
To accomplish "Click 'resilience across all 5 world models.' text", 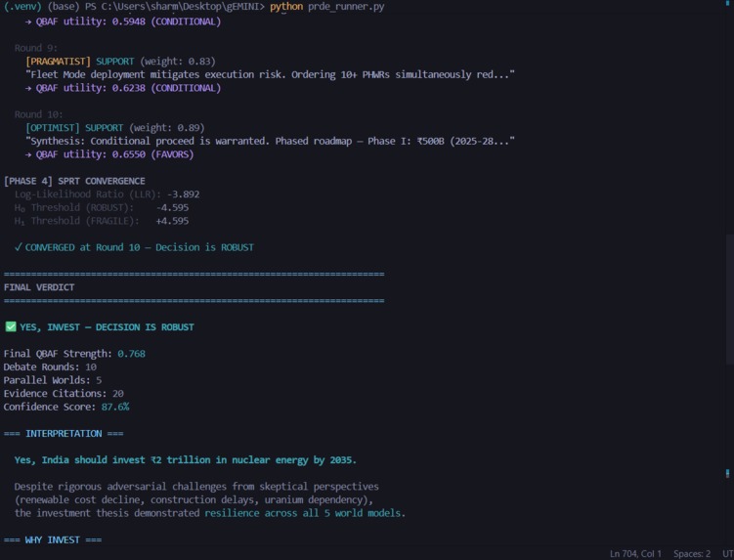I will click(x=305, y=513).
